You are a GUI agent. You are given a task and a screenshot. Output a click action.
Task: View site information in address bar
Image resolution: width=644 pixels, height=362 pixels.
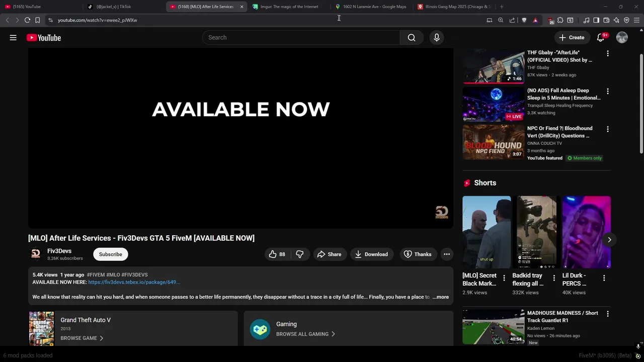click(50, 20)
